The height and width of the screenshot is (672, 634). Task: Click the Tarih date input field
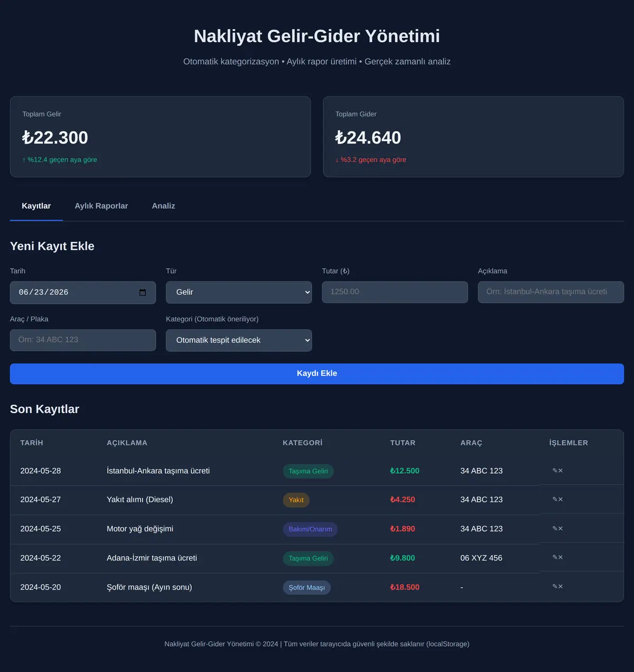[83, 292]
